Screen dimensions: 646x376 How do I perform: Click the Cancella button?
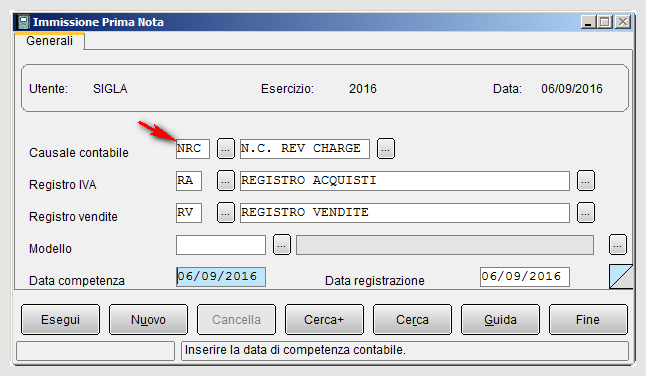pos(236,320)
